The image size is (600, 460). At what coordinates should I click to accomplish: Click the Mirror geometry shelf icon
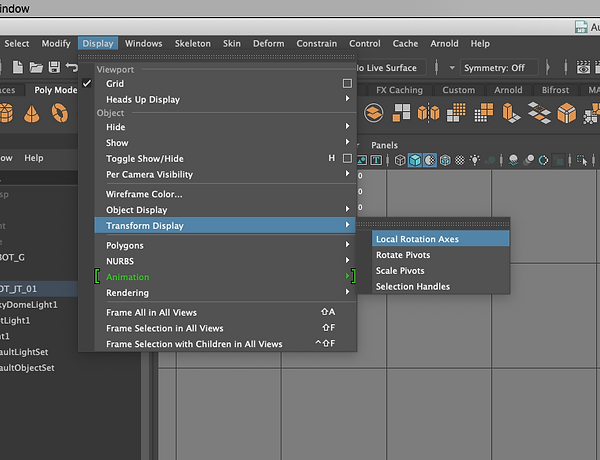pyautogui.click(x=428, y=113)
